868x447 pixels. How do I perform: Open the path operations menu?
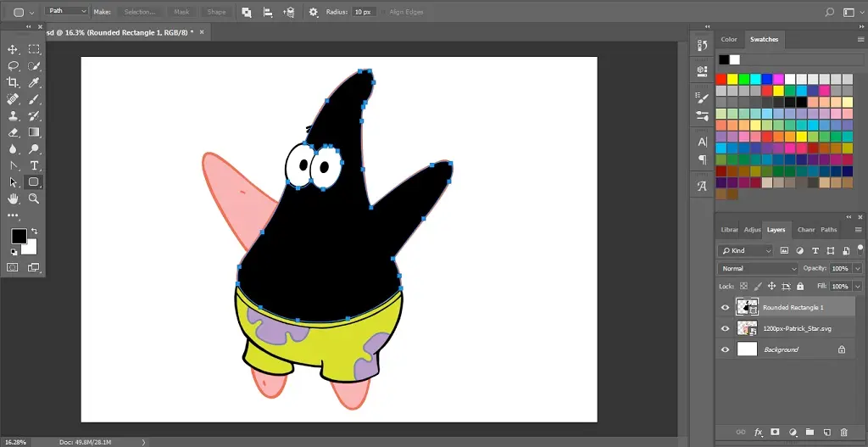click(247, 12)
